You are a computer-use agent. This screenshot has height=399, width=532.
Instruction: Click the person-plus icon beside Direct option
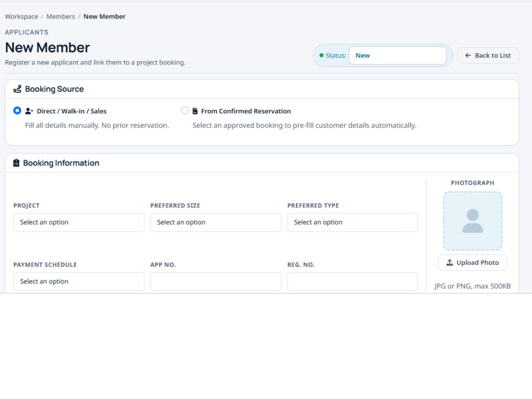(x=29, y=111)
